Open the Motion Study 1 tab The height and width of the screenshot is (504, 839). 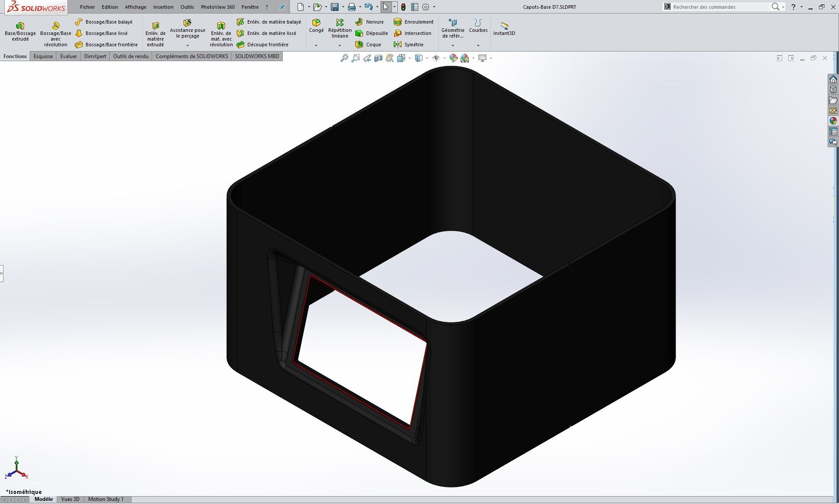point(106,499)
